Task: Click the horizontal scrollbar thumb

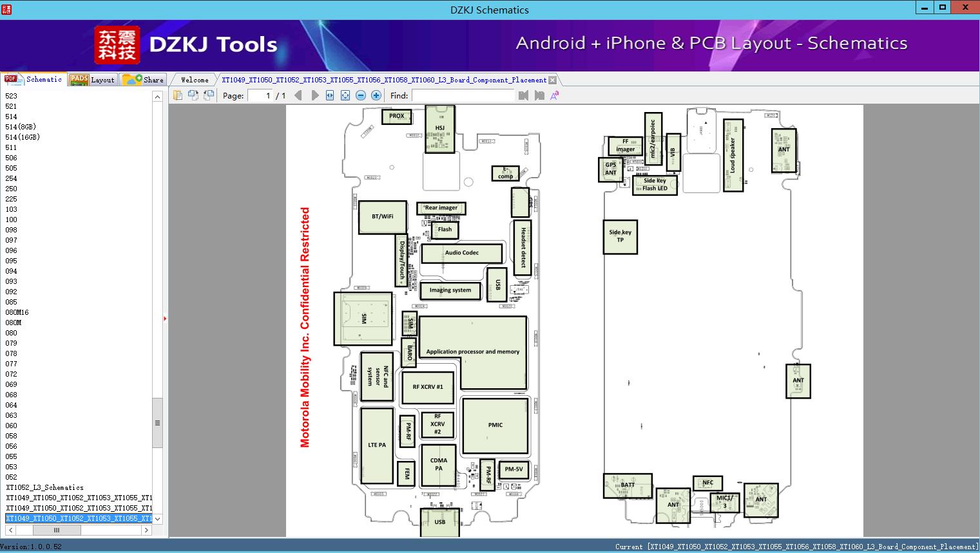Action: [x=56, y=530]
